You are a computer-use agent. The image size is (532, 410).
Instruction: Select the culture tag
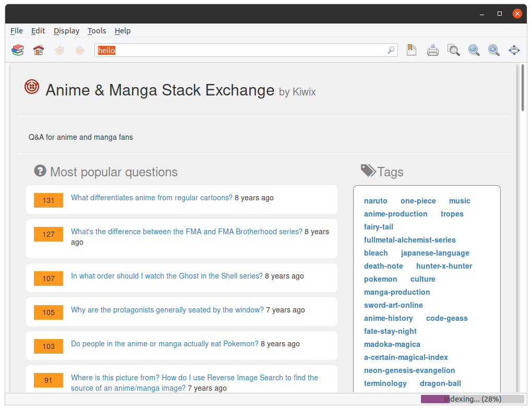(423, 279)
